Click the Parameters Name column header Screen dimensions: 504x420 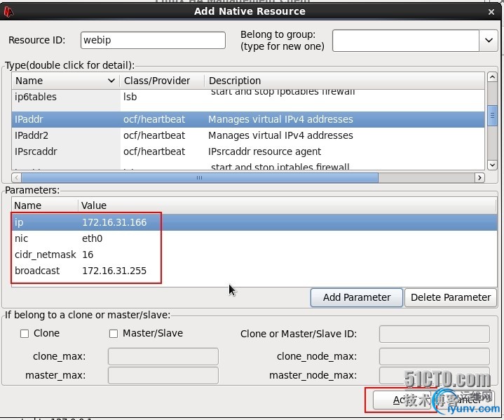tap(45, 205)
